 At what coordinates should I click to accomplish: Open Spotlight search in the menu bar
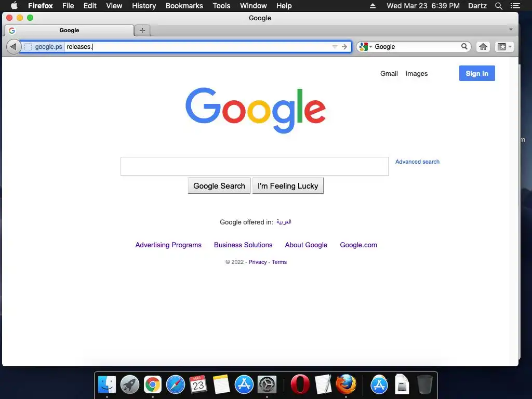pos(499,6)
